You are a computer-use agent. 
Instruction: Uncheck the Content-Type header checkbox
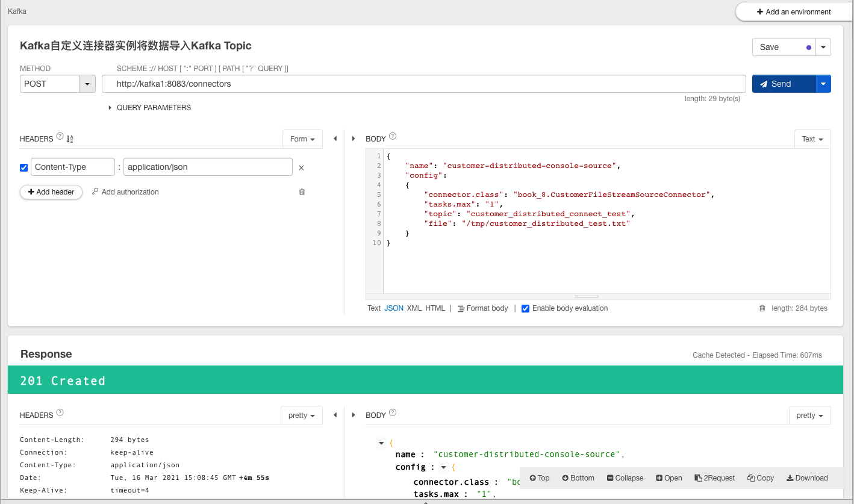pyautogui.click(x=24, y=167)
